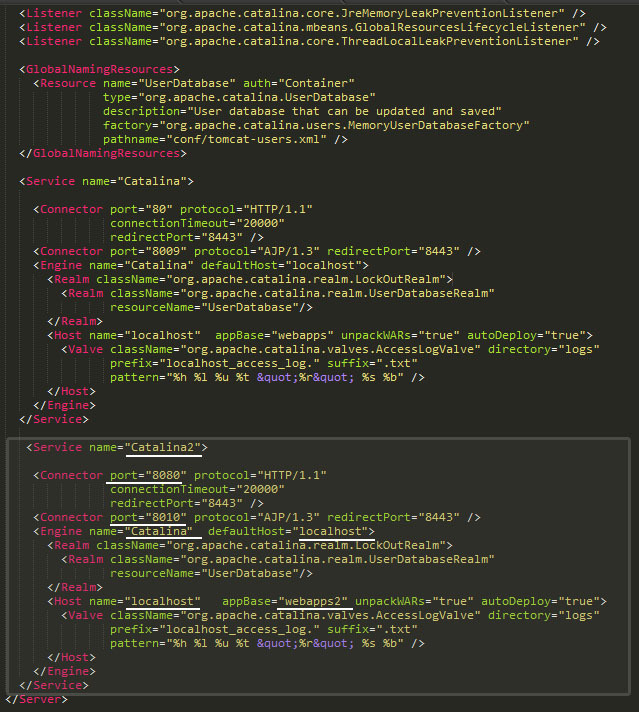
Task: Click the port="8080" connector attribute
Action: 148,475
